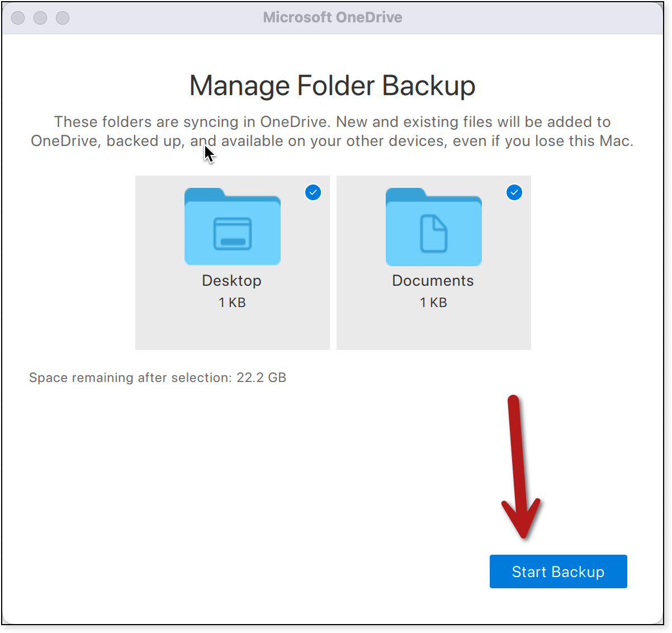This screenshot has height=633, width=672.
Task: Select the 1 KB size under Documents
Action: click(433, 303)
